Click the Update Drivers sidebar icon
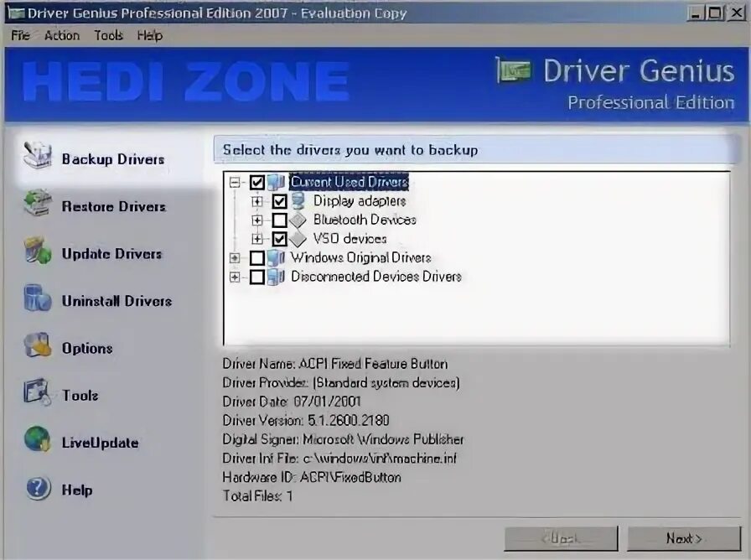 point(37,250)
